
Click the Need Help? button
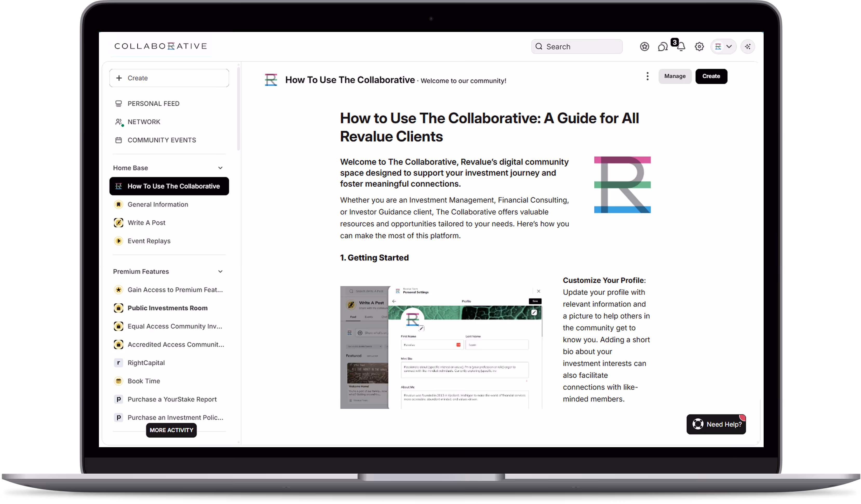point(716,424)
